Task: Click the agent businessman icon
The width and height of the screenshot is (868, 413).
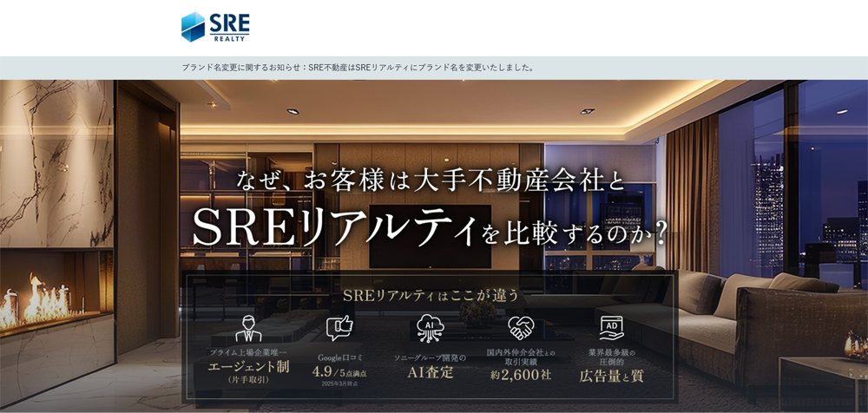Action: (x=248, y=329)
